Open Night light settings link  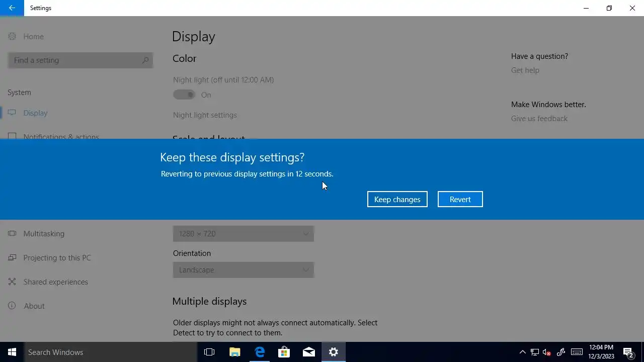pos(205,115)
